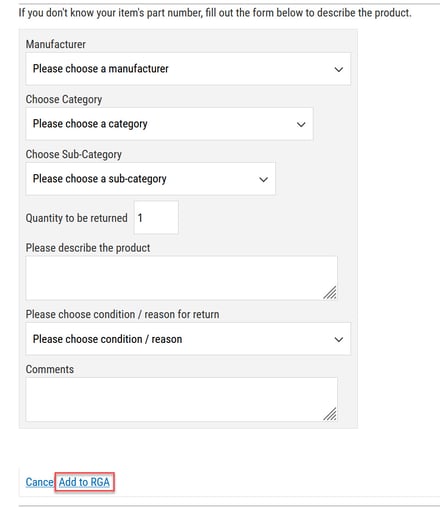The height and width of the screenshot is (507, 440).
Task: Click the Comments box resize handle
Action: (330, 414)
